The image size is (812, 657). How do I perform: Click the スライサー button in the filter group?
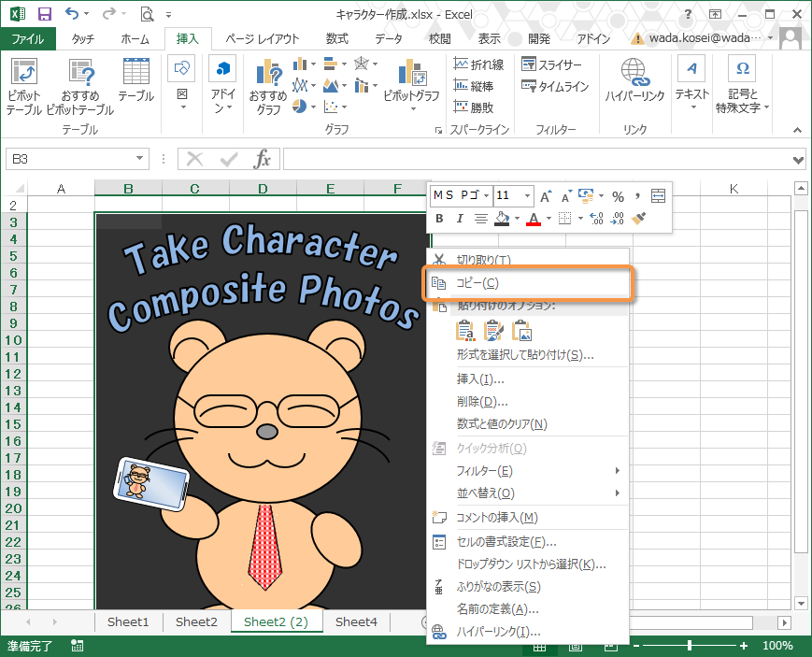coord(551,64)
